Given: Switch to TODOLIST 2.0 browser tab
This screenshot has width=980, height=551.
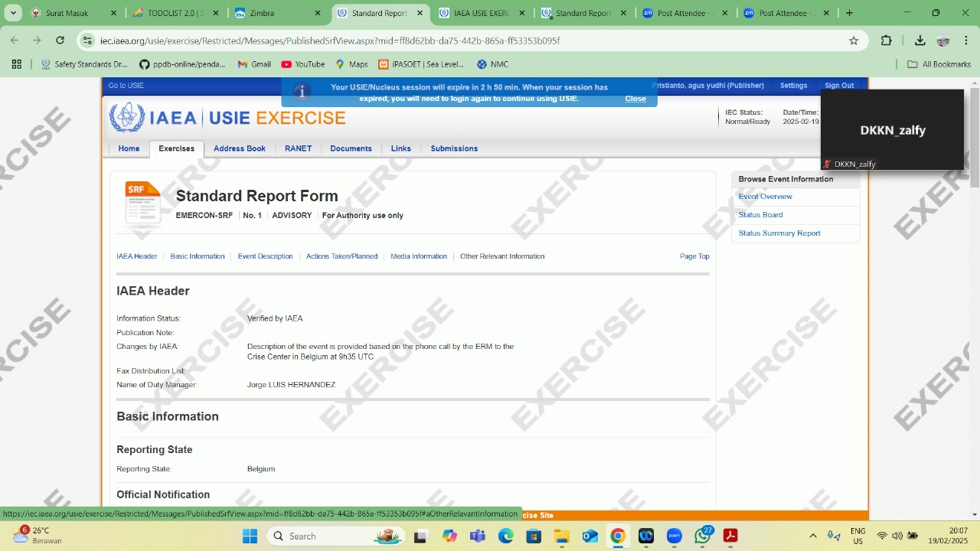Looking at the screenshot, I should pos(176,13).
